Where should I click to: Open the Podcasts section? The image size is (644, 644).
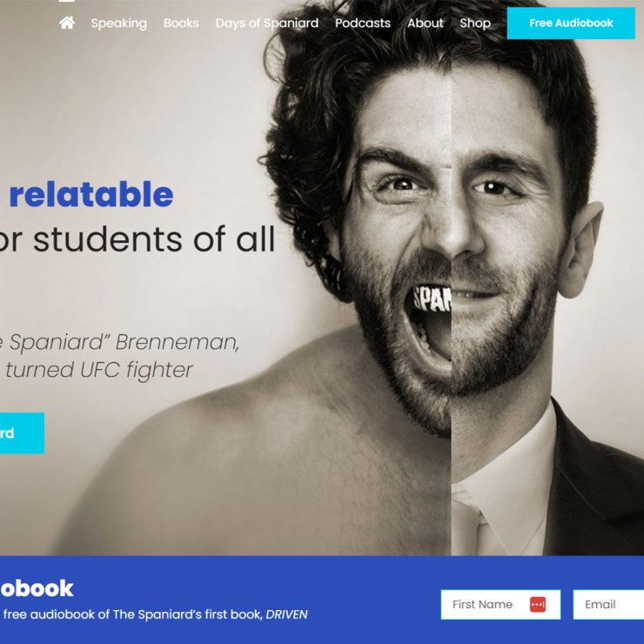tap(363, 23)
